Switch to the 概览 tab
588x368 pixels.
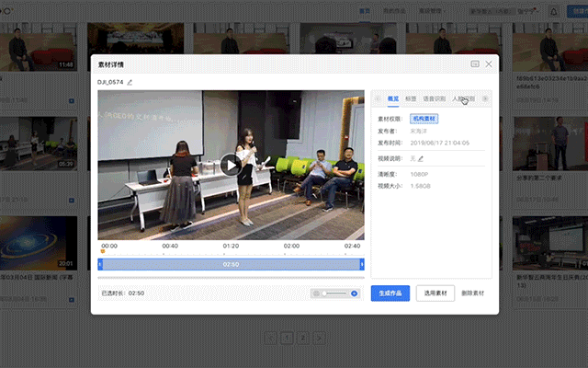tap(392, 98)
